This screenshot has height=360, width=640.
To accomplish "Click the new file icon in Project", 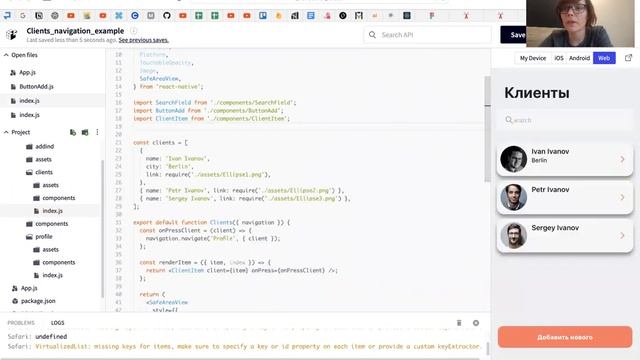I will pyautogui.click(x=73, y=132).
